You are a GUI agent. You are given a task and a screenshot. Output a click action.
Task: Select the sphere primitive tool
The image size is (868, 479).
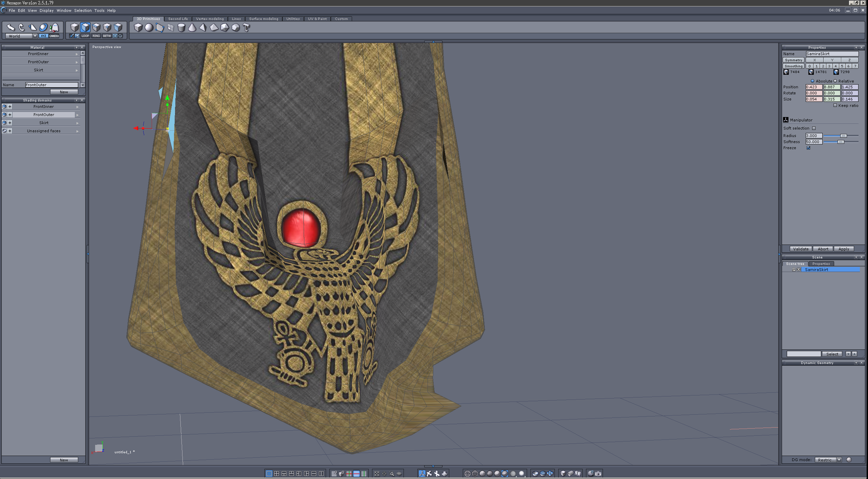point(149,27)
